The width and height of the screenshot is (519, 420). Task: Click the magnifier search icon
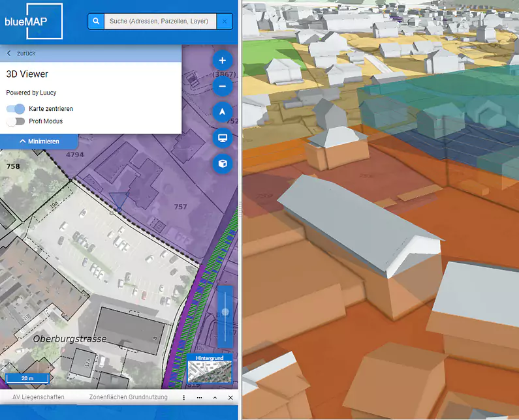click(x=96, y=22)
